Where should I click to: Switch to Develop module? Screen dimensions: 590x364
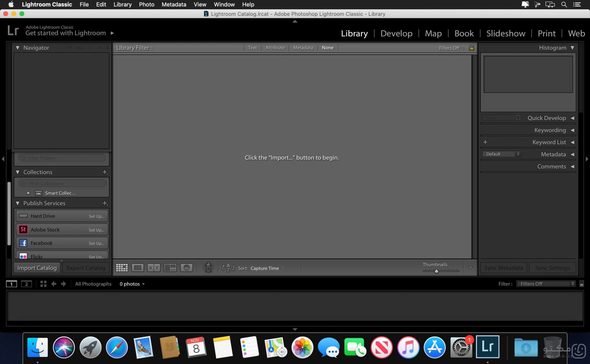pos(396,33)
